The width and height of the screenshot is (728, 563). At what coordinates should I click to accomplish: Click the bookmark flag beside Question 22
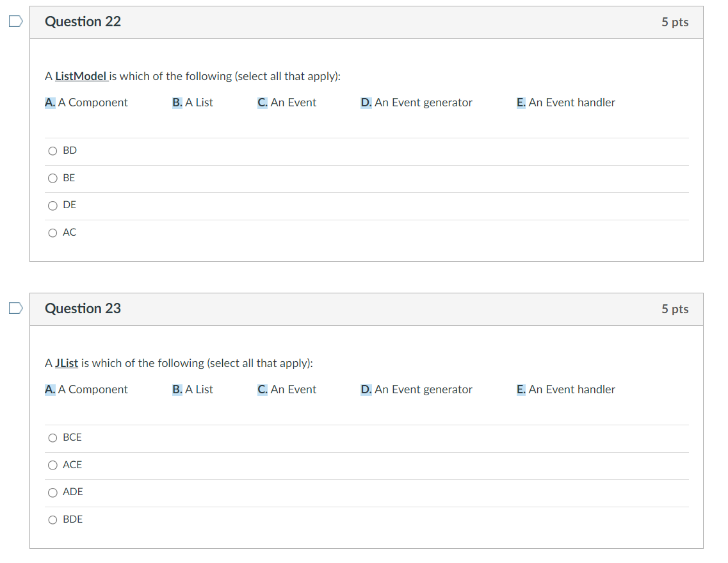14,21
